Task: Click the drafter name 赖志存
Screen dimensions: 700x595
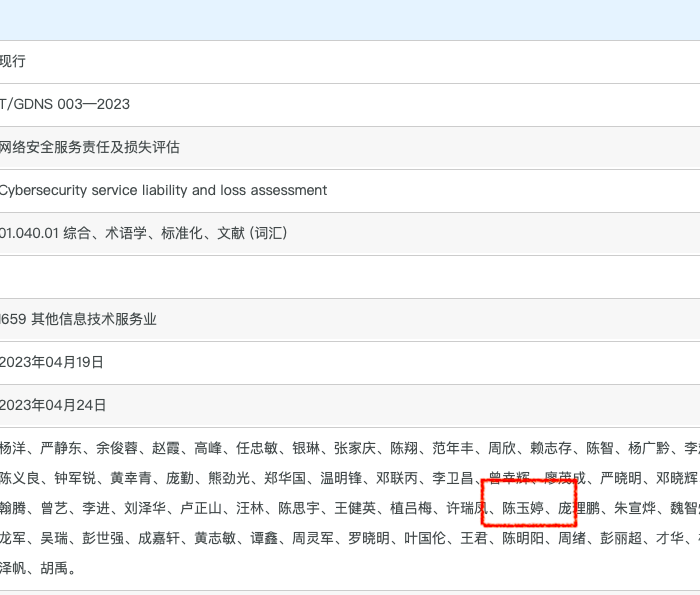Action: tap(551, 448)
